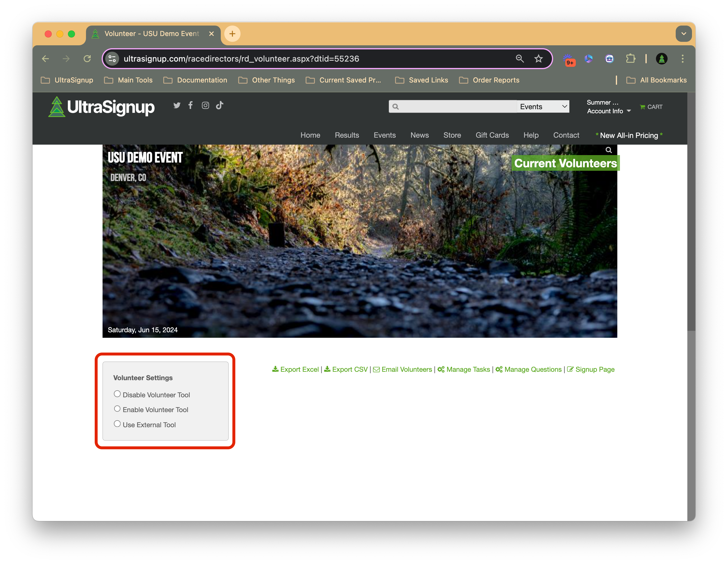This screenshot has height=564, width=728.
Task: Bookmark this page with the star icon
Action: pos(539,59)
